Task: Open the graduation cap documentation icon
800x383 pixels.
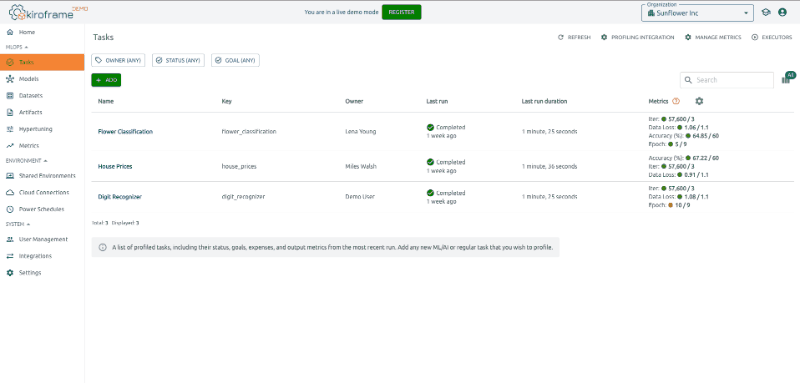Action: (766, 13)
